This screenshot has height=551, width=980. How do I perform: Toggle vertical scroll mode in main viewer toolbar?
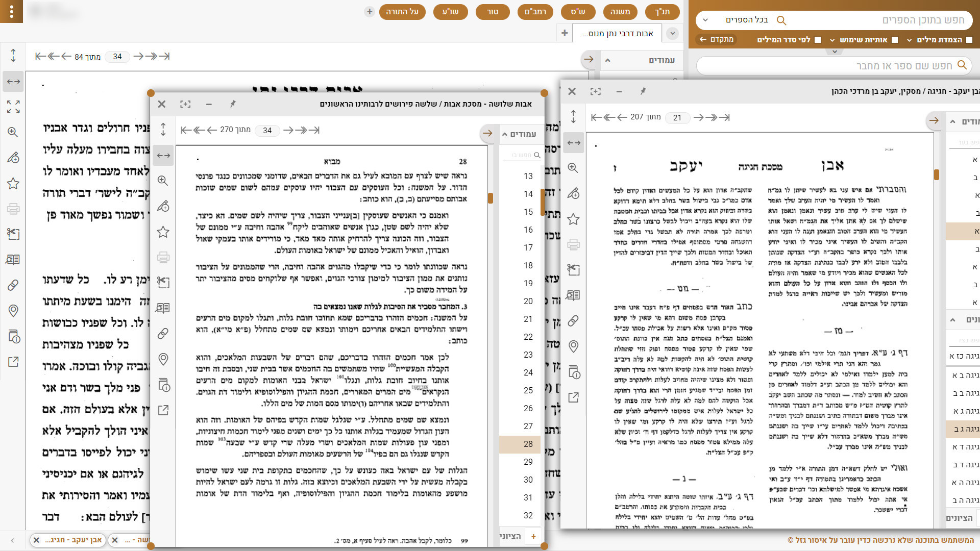(x=13, y=56)
